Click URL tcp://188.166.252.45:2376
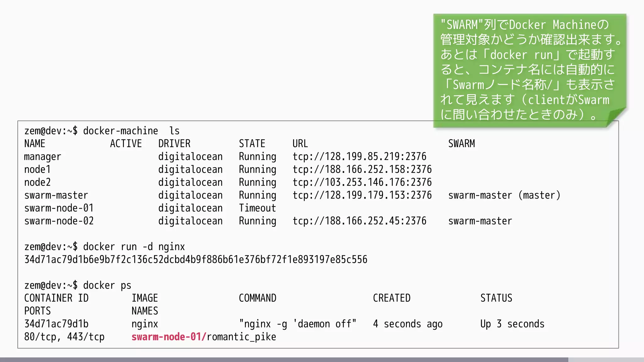644x362 pixels. [359, 221]
